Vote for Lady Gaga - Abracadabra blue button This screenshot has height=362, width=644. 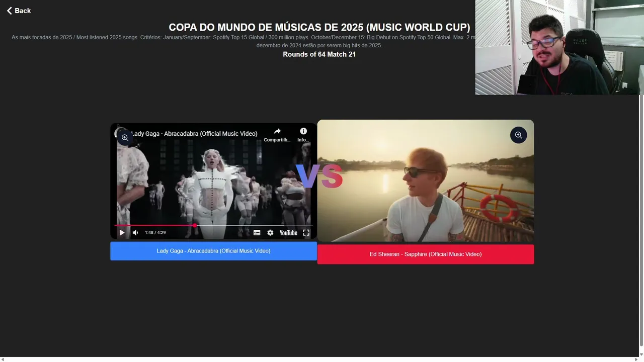click(x=213, y=251)
